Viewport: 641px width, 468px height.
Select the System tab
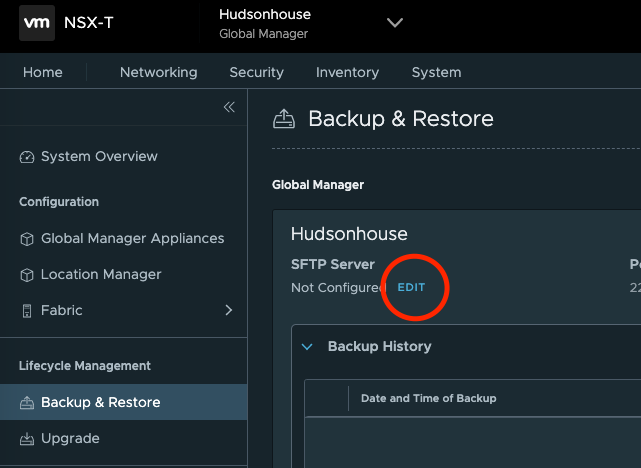[436, 72]
